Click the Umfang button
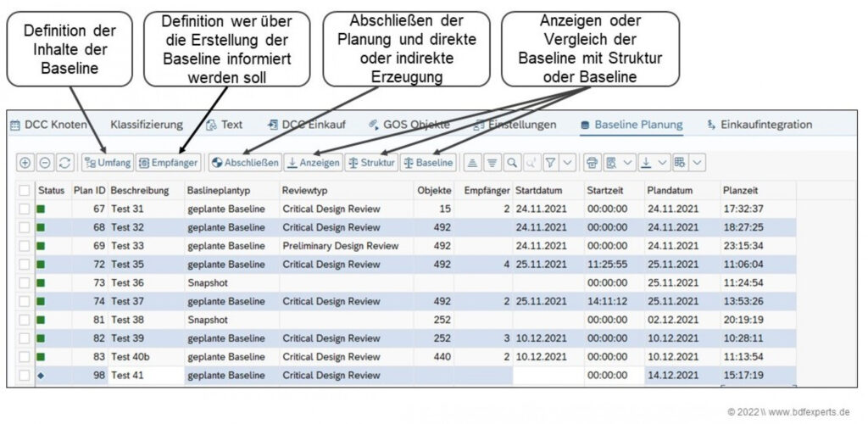Viewport: 868px width, 424px height. [x=108, y=163]
